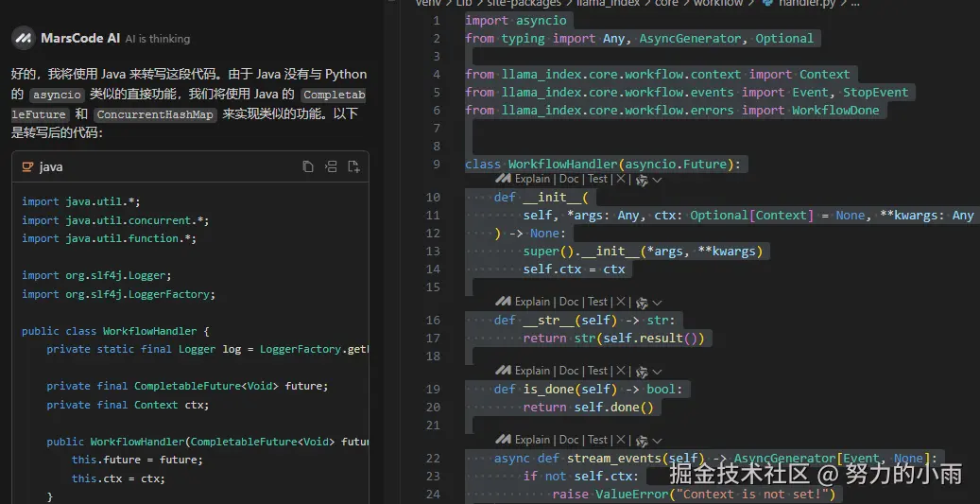Click line number 22 in the gutter

click(433, 459)
